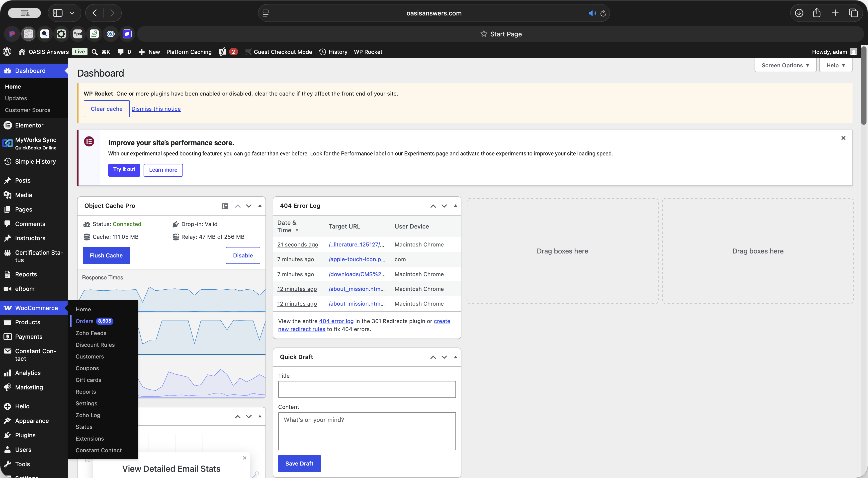Image resolution: width=868 pixels, height=478 pixels.
Task: Open Guest Checkout Mode admin item
Action: pyautogui.click(x=278, y=52)
